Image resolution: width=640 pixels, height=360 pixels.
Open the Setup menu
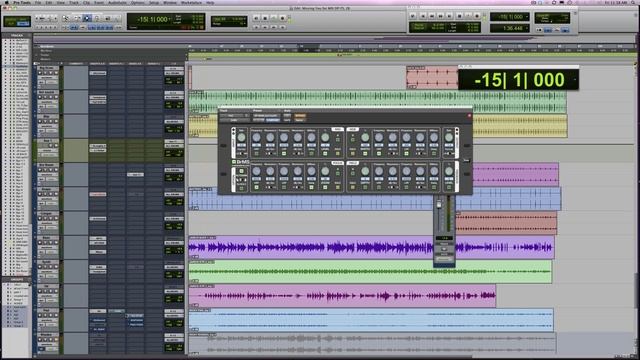(154, 2)
